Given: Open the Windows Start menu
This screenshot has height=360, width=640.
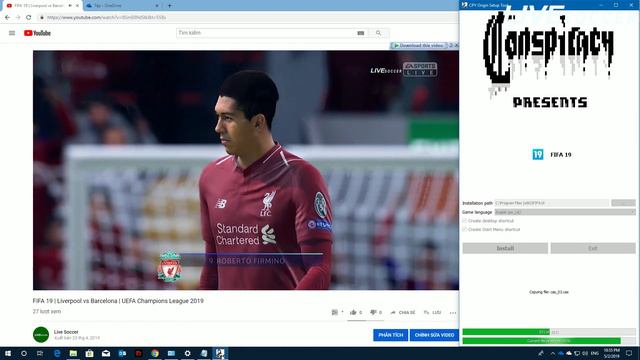Looking at the screenshot, I should [x=7, y=353].
